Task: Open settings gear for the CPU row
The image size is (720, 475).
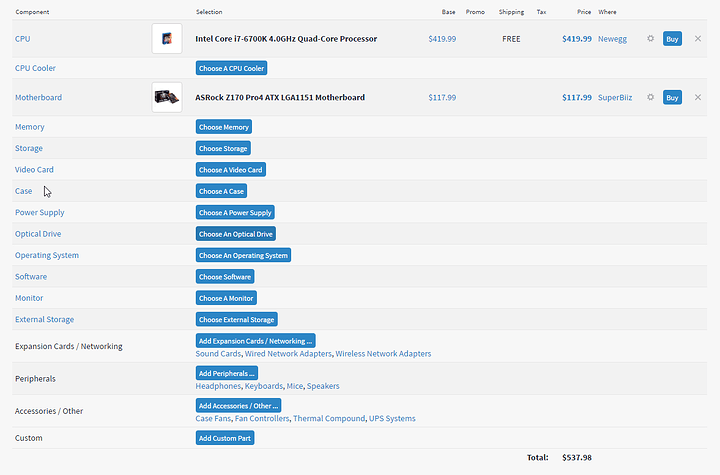Action: 650,39
